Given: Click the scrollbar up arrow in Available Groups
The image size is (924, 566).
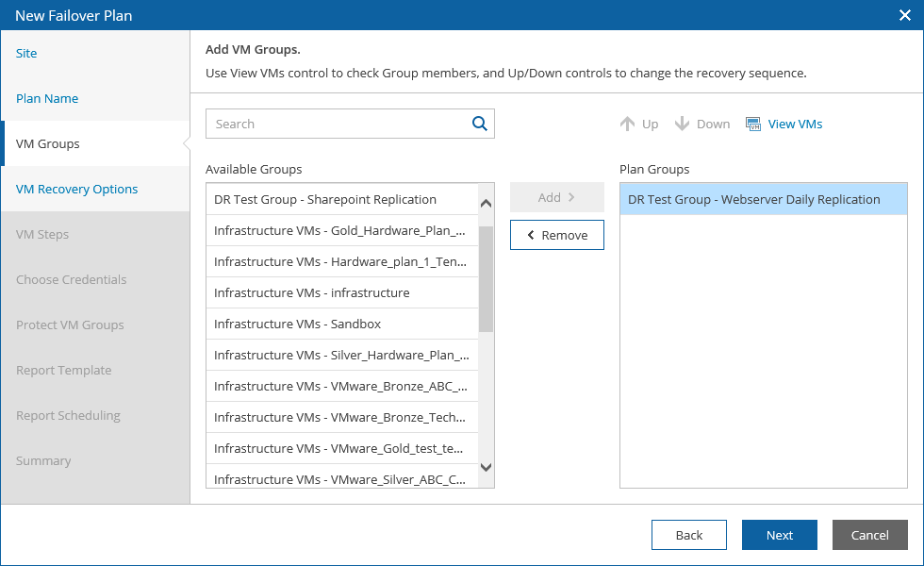Looking at the screenshot, I should click(x=485, y=202).
